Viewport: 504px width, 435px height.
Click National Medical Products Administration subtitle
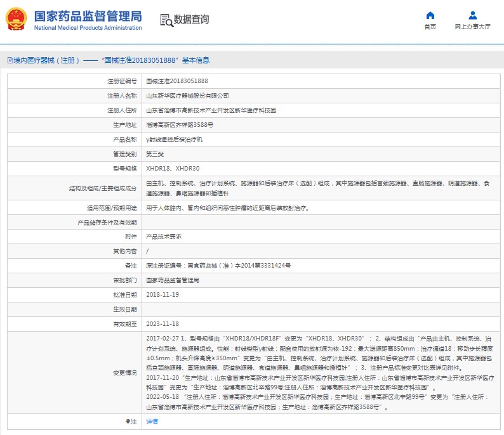coord(88,28)
